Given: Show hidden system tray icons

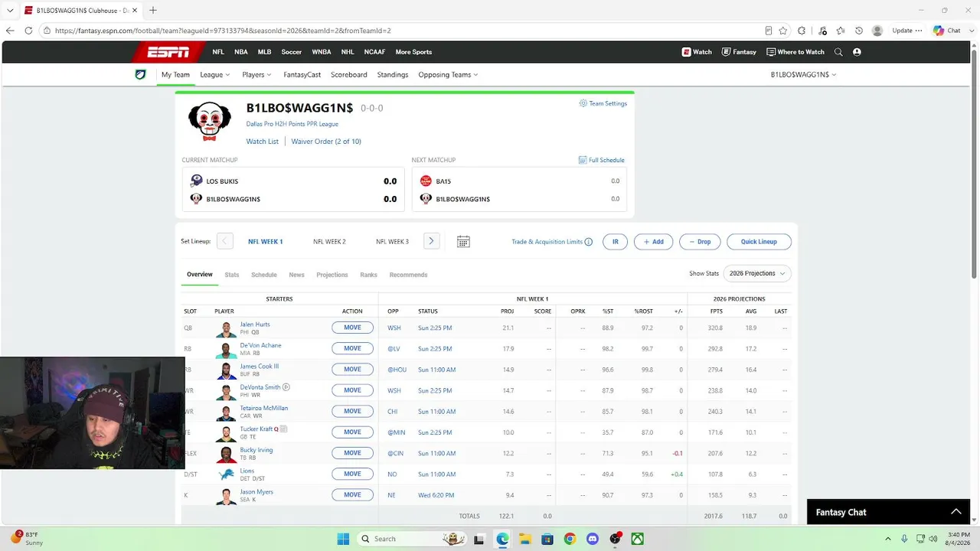Looking at the screenshot, I should coord(888,539).
